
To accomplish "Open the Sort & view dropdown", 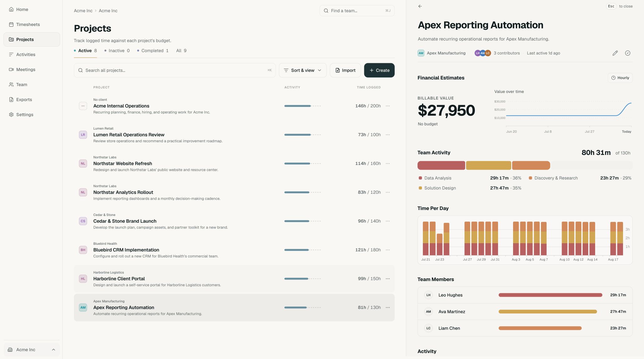I will point(303,70).
